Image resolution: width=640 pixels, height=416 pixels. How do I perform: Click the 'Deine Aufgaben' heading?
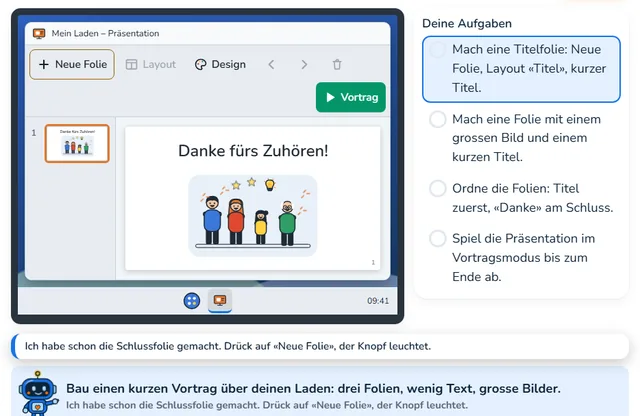tap(467, 24)
